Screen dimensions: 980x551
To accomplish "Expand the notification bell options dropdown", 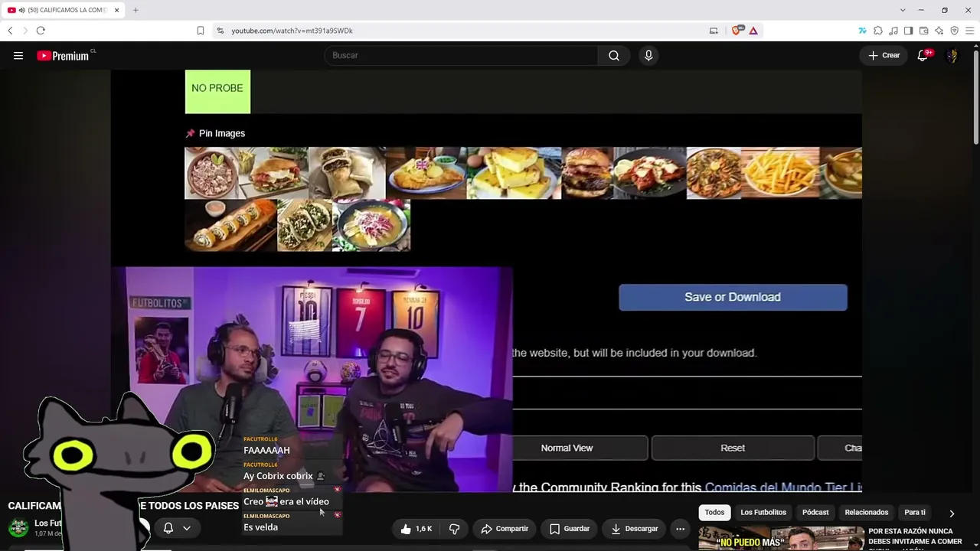I will pyautogui.click(x=187, y=528).
